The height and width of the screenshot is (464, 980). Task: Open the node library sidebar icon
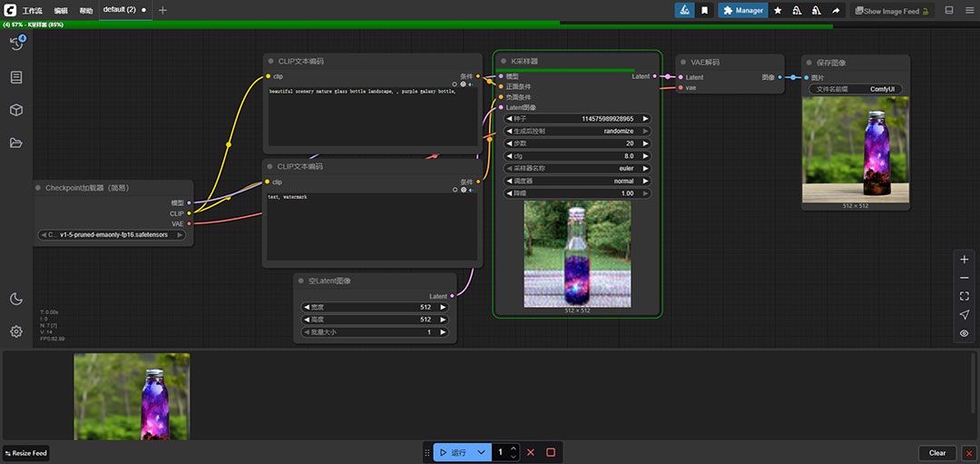(16, 77)
